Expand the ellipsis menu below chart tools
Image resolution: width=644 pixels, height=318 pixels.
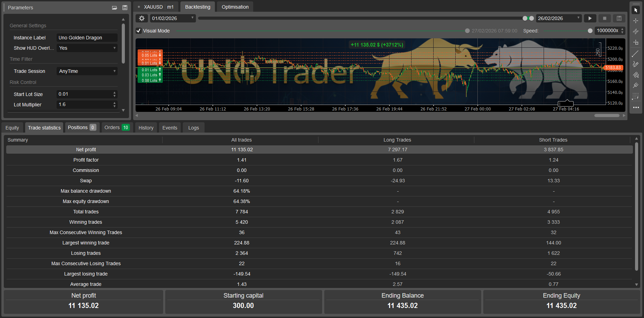[636, 108]
